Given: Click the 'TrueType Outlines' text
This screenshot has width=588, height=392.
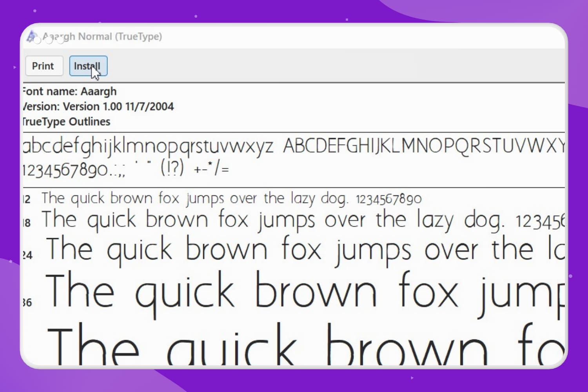Looking at the screenshot, I should click(x=66, y=122).
